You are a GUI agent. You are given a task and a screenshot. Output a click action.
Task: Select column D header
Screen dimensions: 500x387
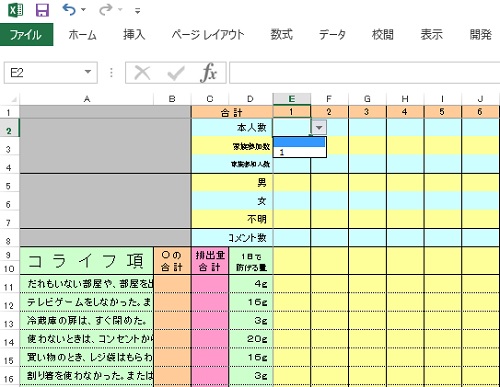pyautogui.click(x=250, y=99)
